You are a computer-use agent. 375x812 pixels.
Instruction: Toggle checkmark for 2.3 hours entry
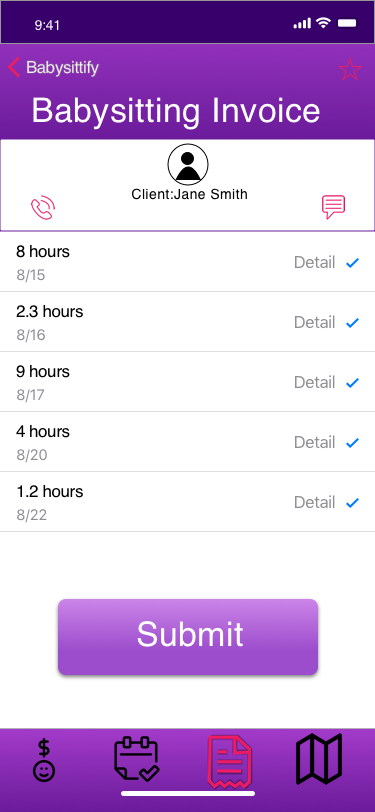[353, 323]
